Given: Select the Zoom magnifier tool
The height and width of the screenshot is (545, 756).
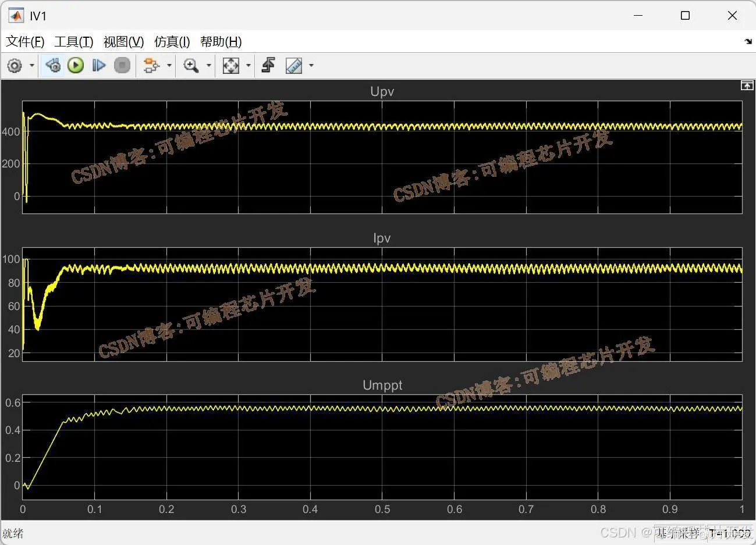Looking at the screenshot, I should point(191,66).
